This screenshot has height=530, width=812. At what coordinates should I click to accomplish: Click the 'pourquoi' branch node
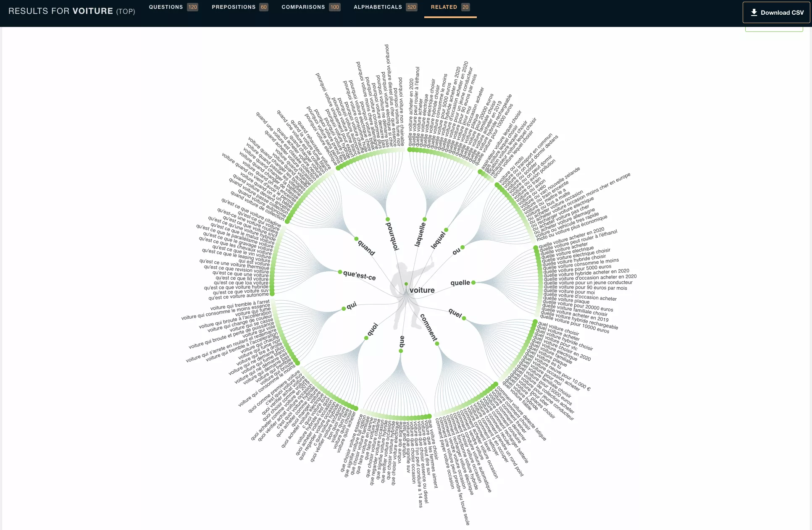[x=388, y=219]
